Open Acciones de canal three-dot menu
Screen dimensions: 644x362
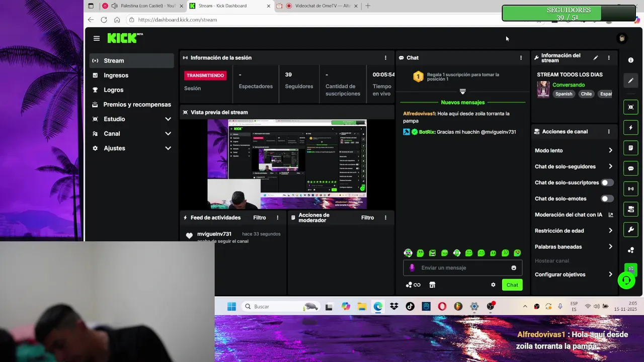(609, 132)
